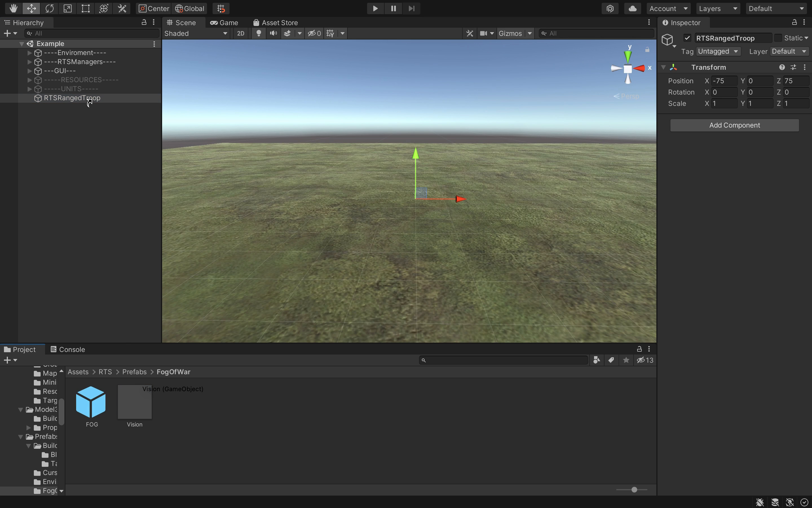Toggle 2D view mode

point(240,33)
